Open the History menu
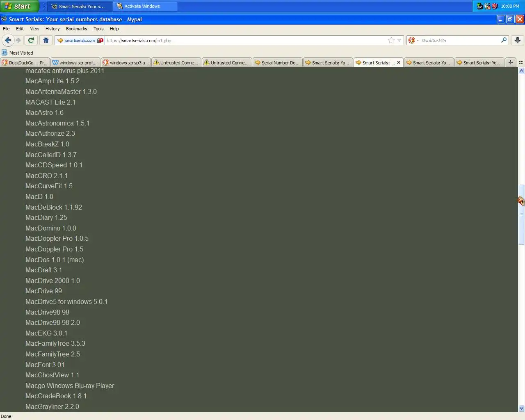The width and height of the screenshot is (525, 420). tap(52, 29)
